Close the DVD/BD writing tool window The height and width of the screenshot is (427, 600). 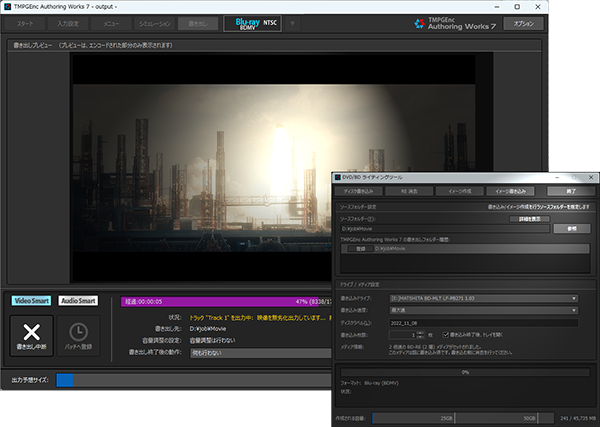coord(591,178)
